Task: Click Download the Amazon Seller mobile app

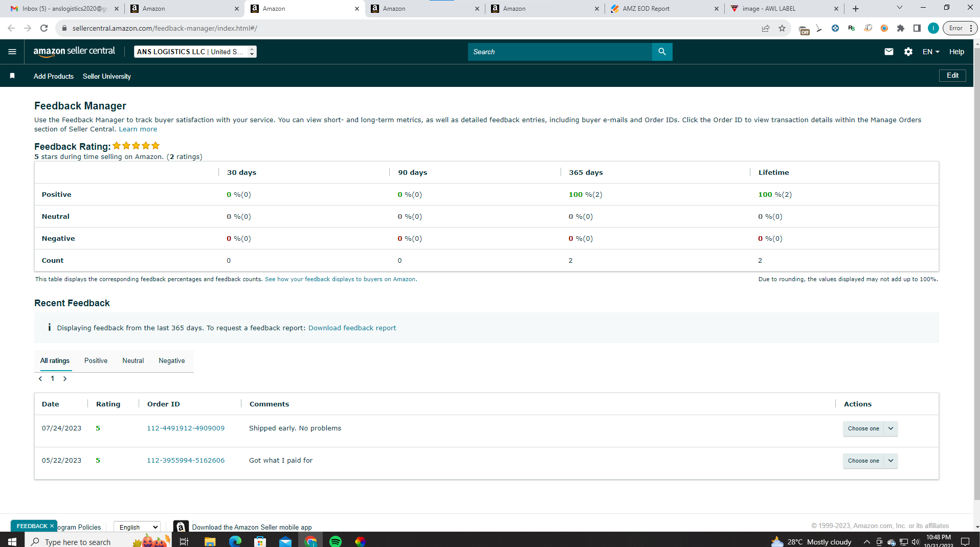Action: [x=252, y=527]
